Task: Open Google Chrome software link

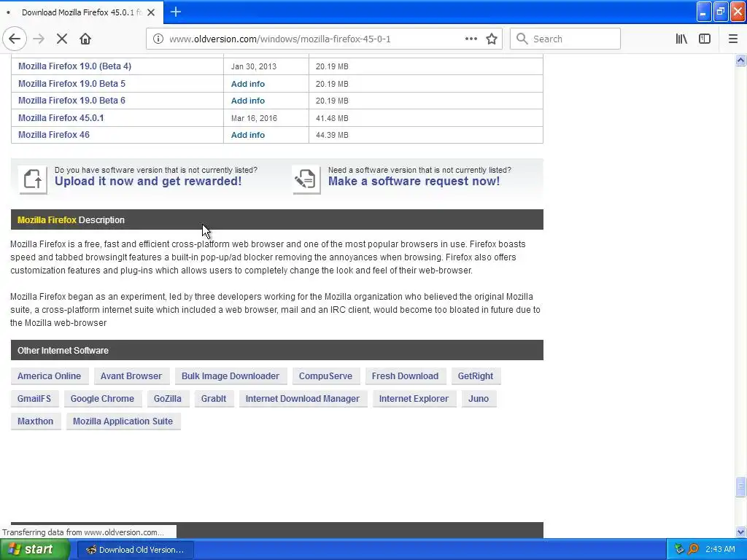Action: [102, 399]
